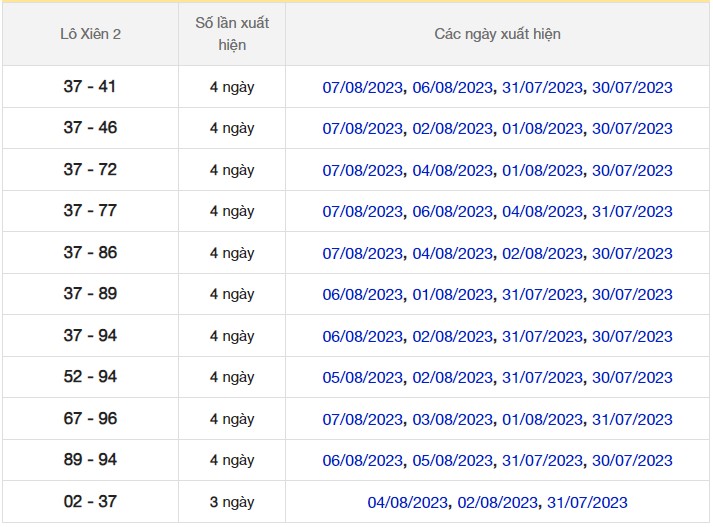Select 01/08/2023 date in the 37 - 89 row

point(452,295)
